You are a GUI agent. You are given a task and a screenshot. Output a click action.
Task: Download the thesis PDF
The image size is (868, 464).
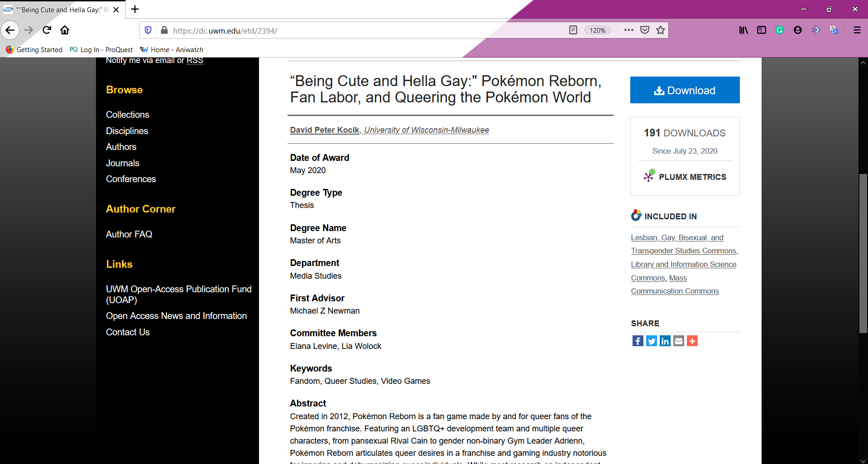(x=685, y=90)
